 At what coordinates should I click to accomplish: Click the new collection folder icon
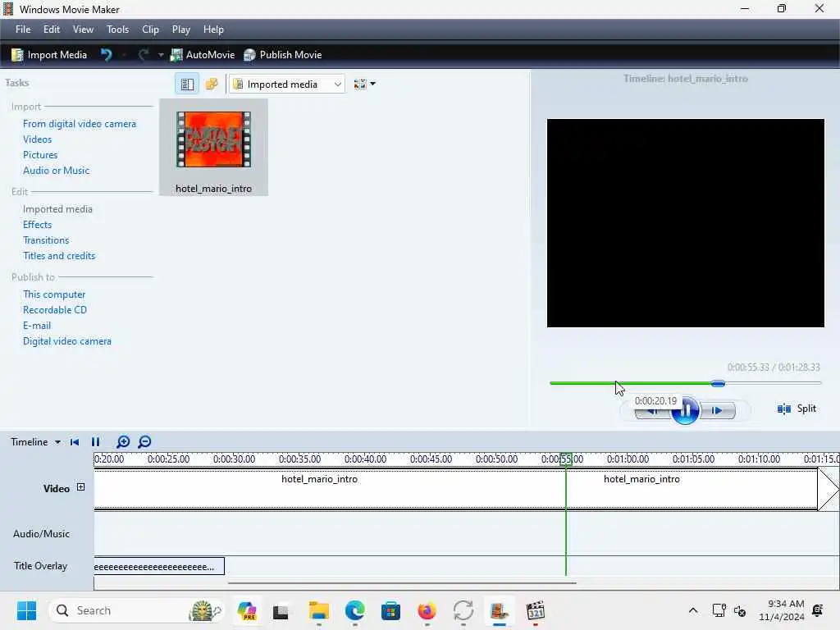(212, 84)
